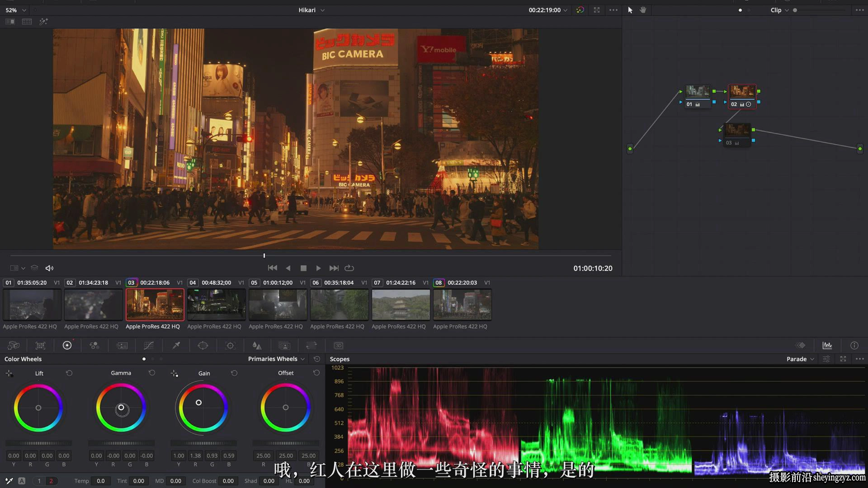Image resolution: width=868 pixels, height=488 pixels.
Task: Open the Tracker palette
Action: pyautogui.click(x=230, y=346)
